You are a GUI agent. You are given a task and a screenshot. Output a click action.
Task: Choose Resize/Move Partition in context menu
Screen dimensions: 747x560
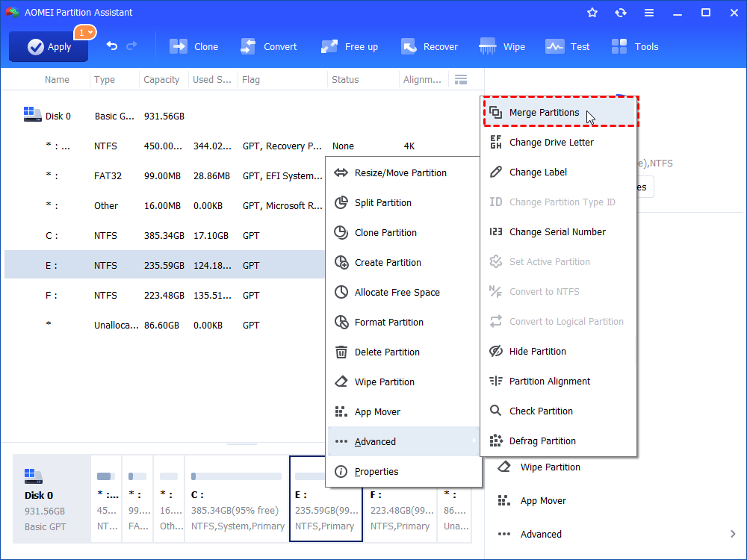(x=403, y=173)
